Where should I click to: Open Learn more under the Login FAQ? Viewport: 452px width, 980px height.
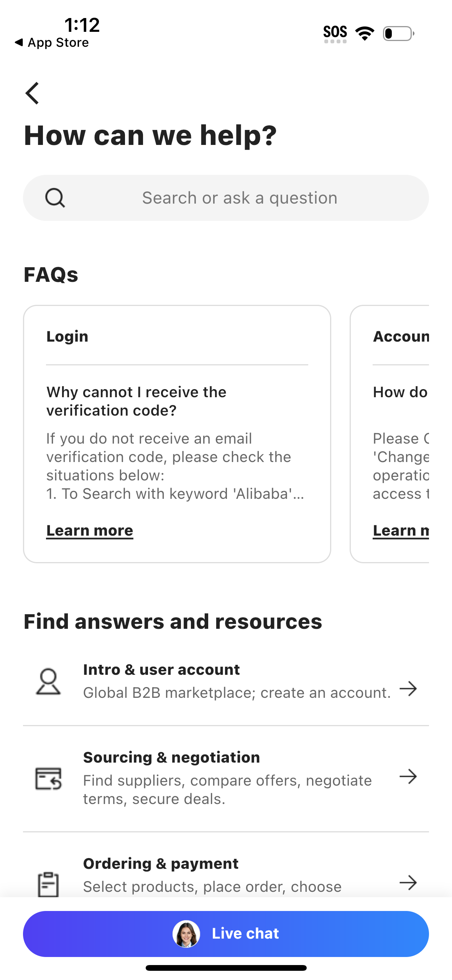coord(89,530)
